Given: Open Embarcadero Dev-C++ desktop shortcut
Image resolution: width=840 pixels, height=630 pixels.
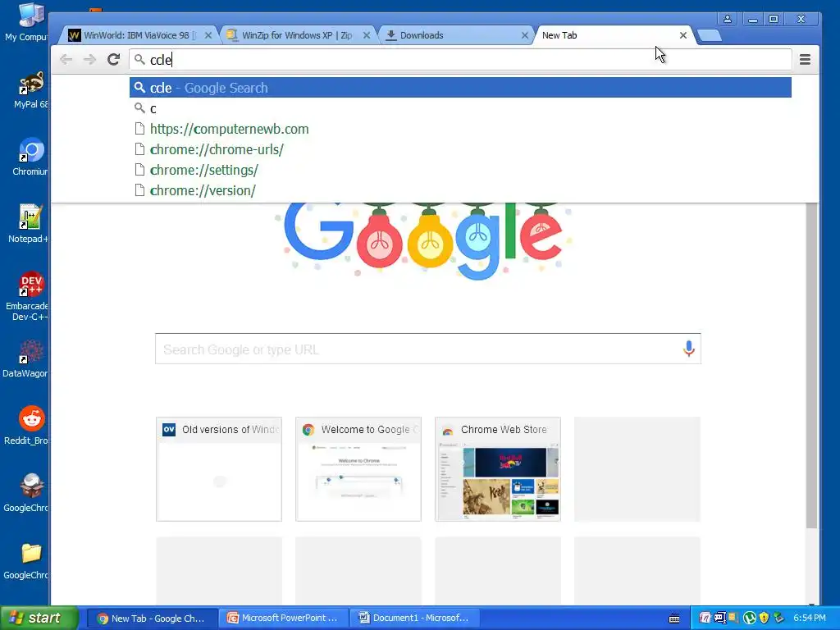Looking at the screenshot, I should [x=27, y=296].
